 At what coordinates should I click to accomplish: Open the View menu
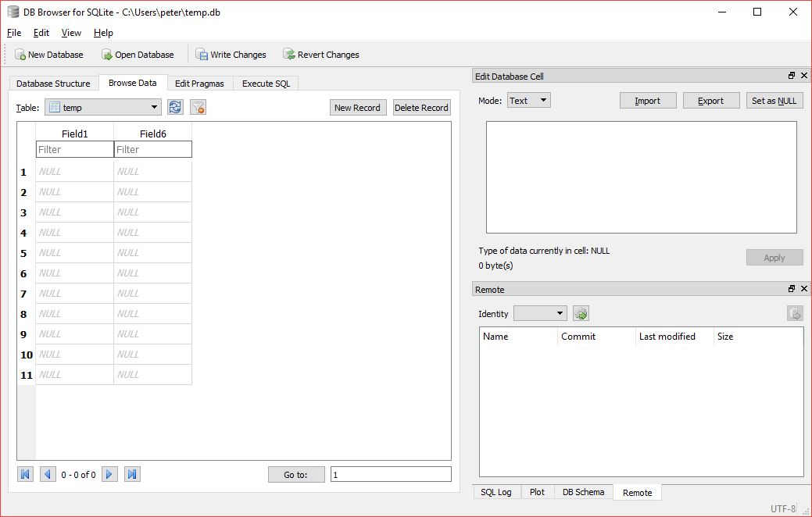(x=71, y=33)
